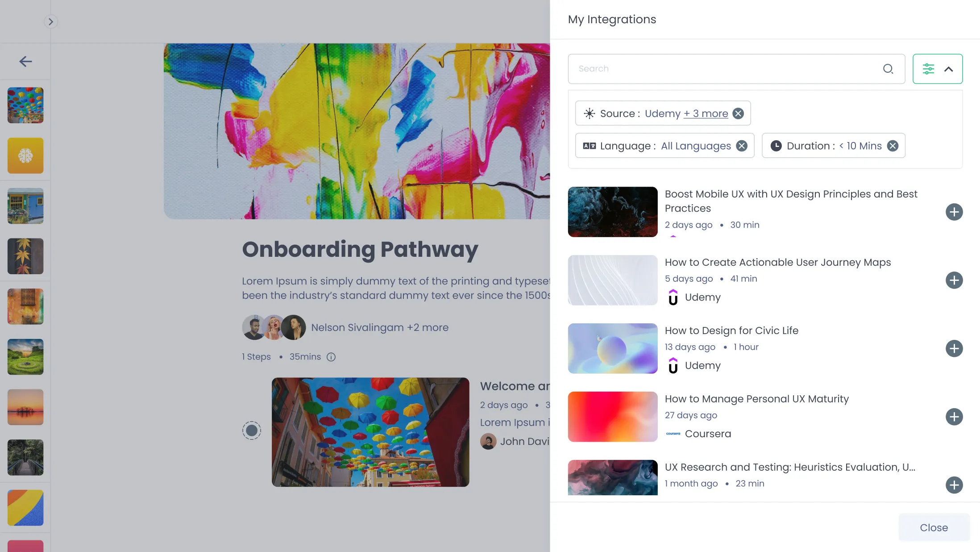Open the yellow brain icon thumbnail
The image size is (980, 552).
click(x=25, y=155)
